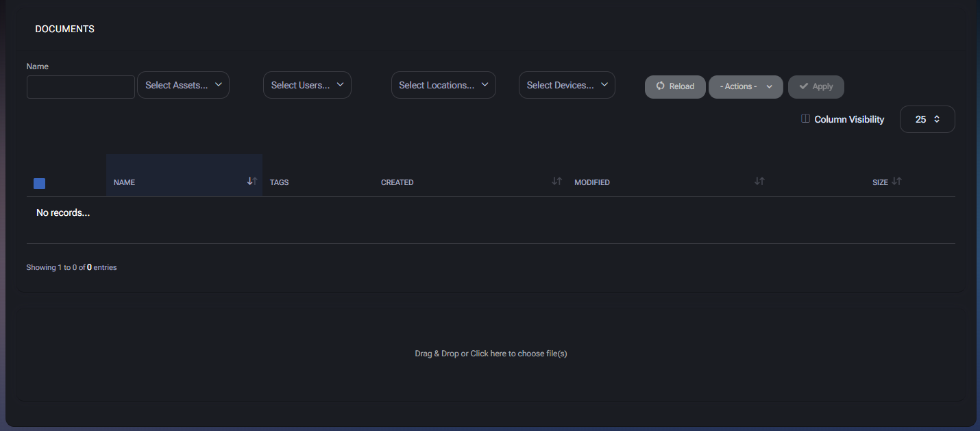The width and height of the screenshot is (980, 431).
Task: Click the Created column sort arrows
Action: click(557, 182)
